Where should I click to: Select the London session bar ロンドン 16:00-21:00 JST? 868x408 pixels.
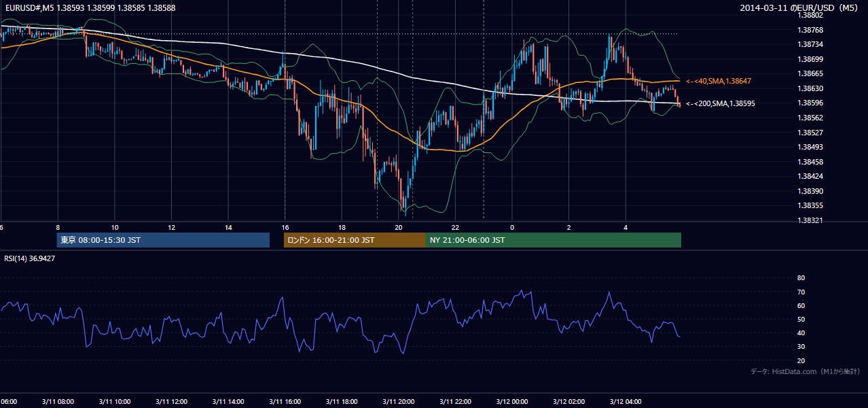coord(355,240)
